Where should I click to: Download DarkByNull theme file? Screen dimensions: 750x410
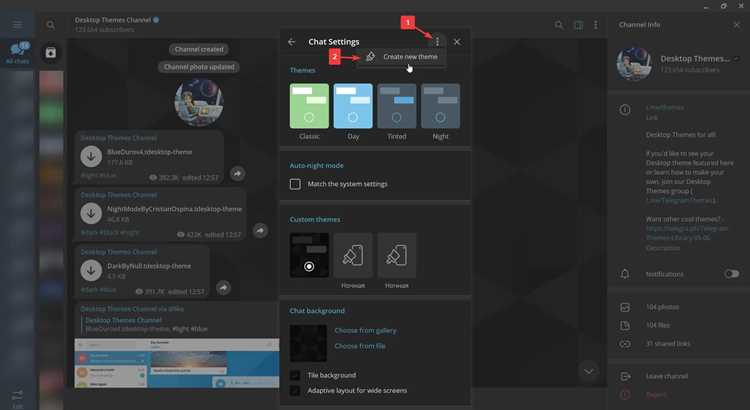[x=91, y=270]
